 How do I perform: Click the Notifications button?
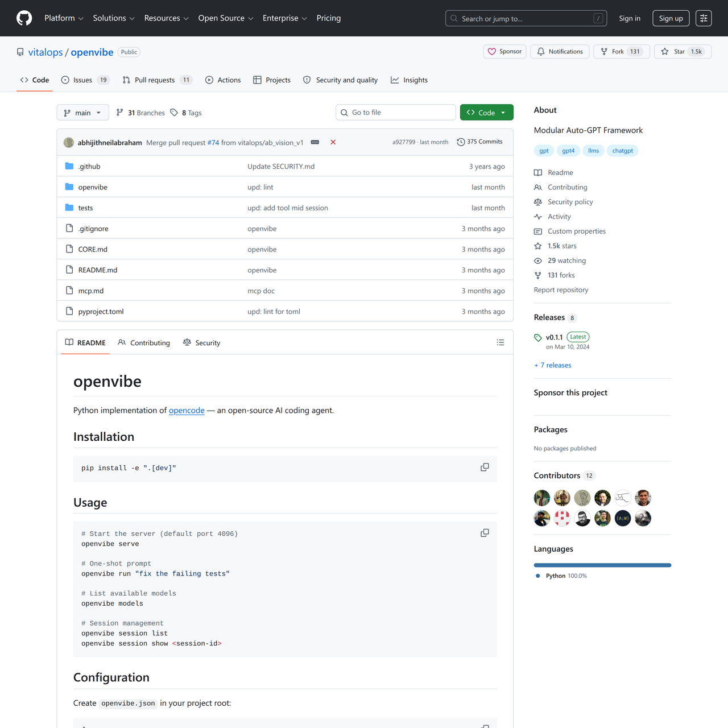(560, 52)
